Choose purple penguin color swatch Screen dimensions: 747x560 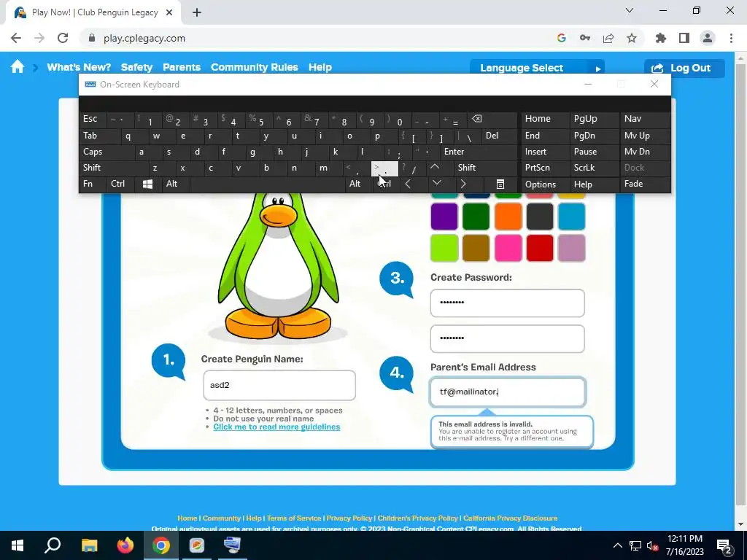tap(444, 216)
